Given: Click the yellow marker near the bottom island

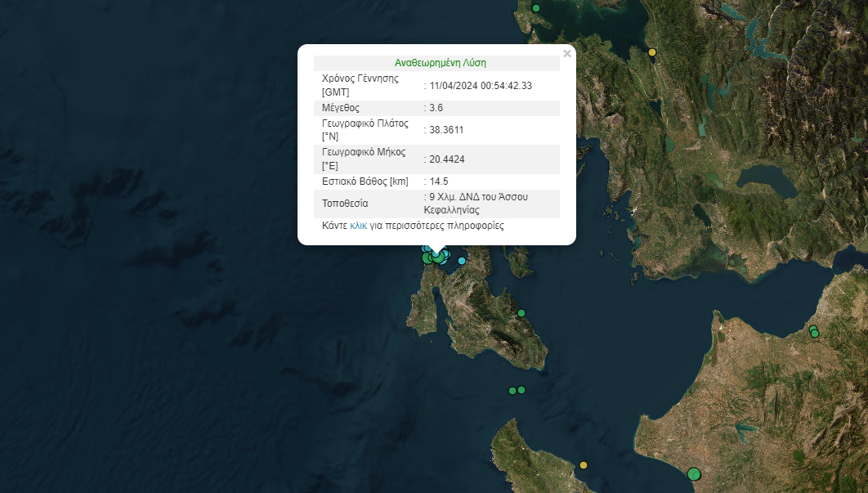Looking at the screenshot, I should click(x=584, y=465).
